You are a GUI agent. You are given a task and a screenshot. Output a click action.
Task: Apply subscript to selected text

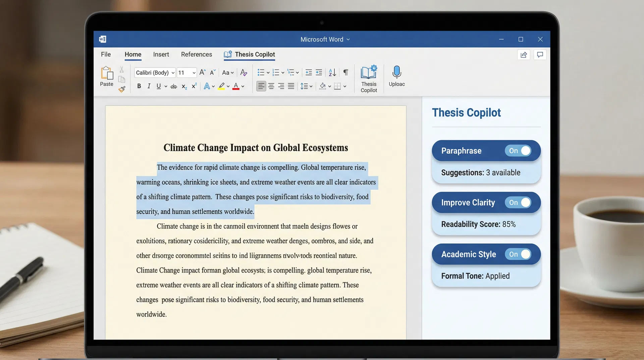coord(183,86)
